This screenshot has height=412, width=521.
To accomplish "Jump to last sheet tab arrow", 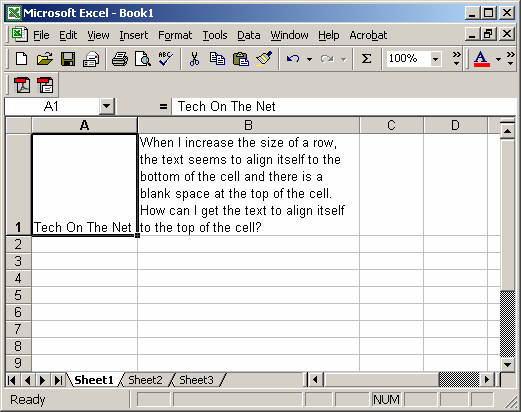I will click(58, 380).
